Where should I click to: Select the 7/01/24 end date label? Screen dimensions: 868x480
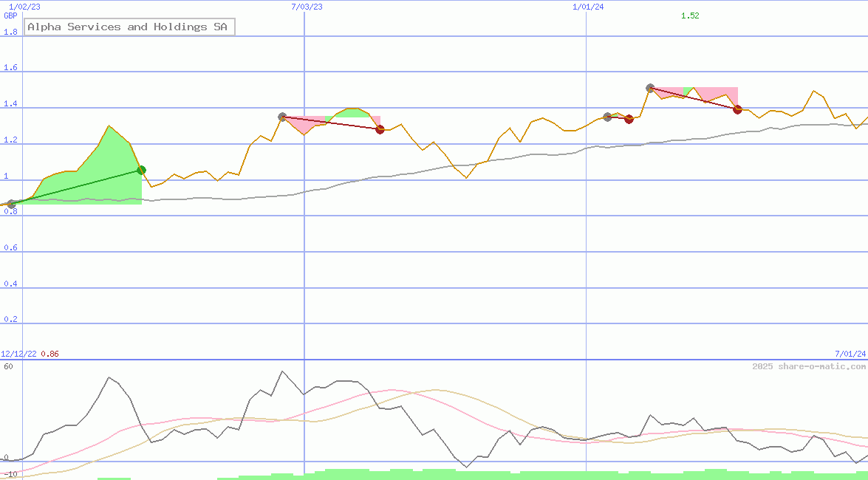[850, 354]
